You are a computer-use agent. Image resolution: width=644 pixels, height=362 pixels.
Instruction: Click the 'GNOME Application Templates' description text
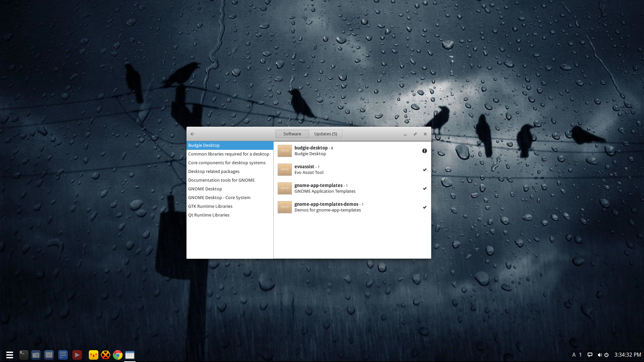pos(325,191)
